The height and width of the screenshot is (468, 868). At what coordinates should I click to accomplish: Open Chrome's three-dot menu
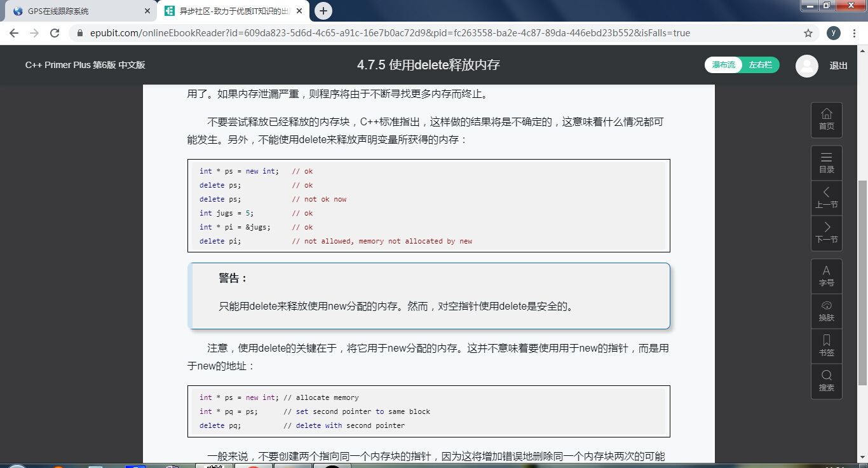tap(853, 32)
